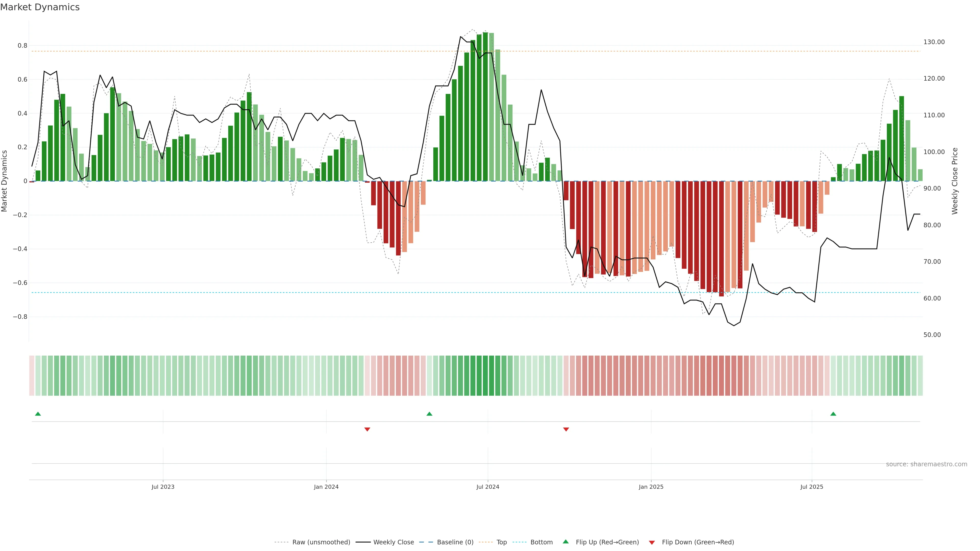Click the red flip-down triangle before Jan 2025
The height and width of the screenshot is (551, 980).
pos(566,429)
